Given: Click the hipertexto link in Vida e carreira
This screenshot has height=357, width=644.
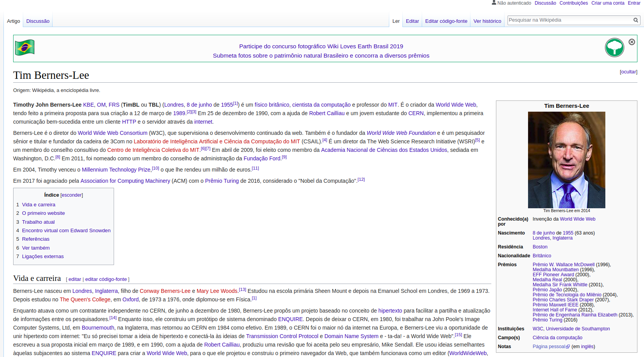Looking at the screenshot, I should (x=390, y=311).
